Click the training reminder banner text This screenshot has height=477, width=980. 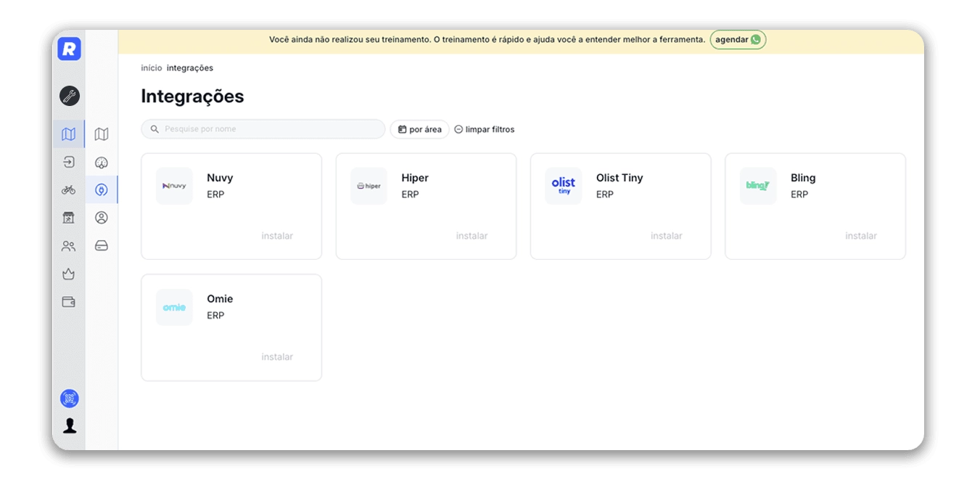(x=487, y=40)
